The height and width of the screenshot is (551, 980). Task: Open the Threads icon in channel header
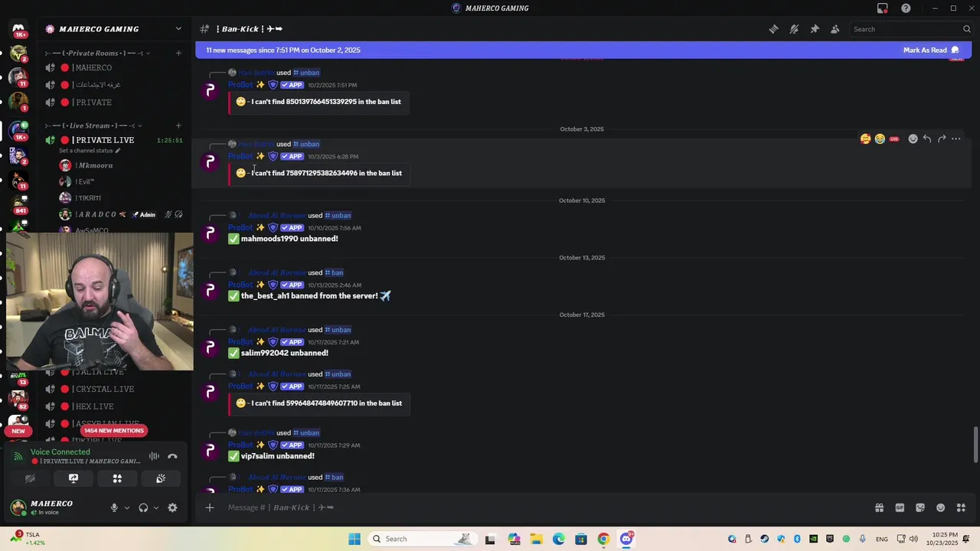click(773, 29)
